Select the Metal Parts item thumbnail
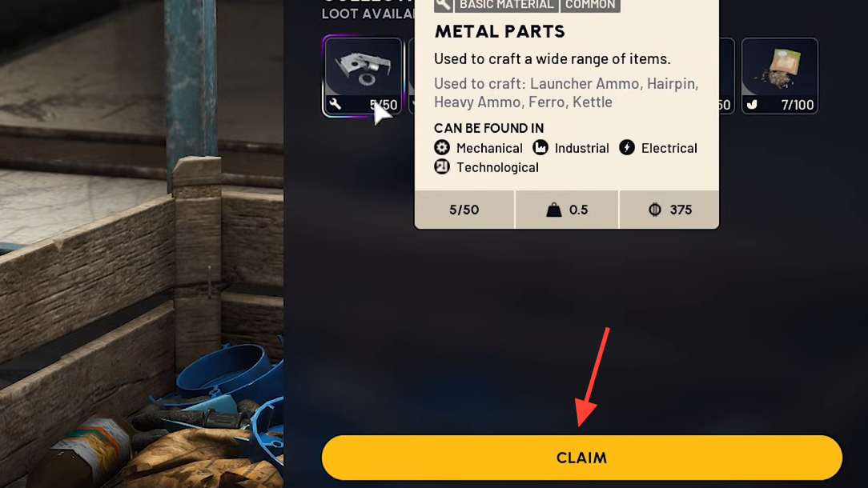 point(363,76)
